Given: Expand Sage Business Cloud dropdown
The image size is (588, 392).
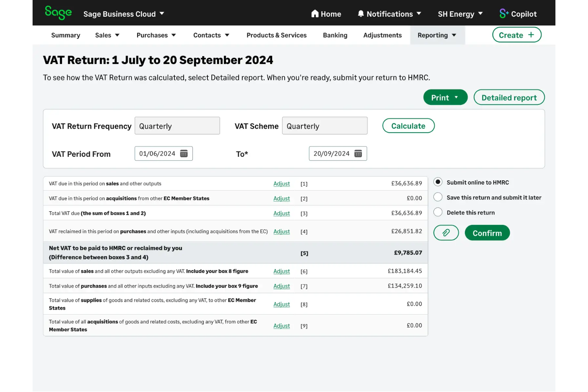Looking at the screenshot, I should 162,14.
